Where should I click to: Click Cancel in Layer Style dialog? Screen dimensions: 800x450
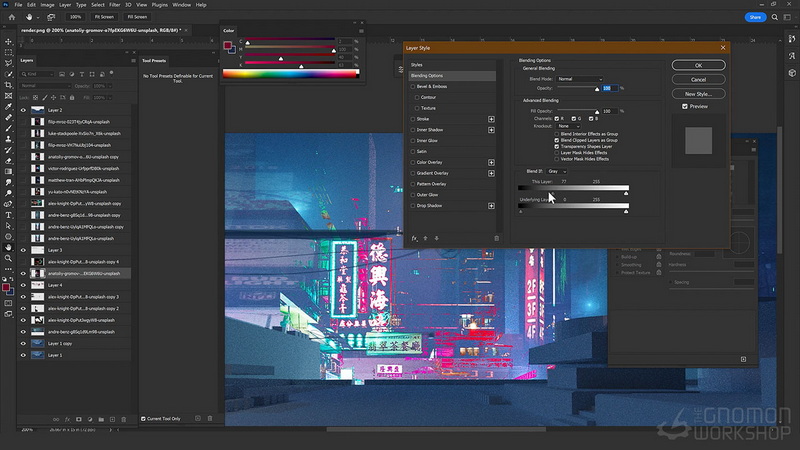coord(698,80)
